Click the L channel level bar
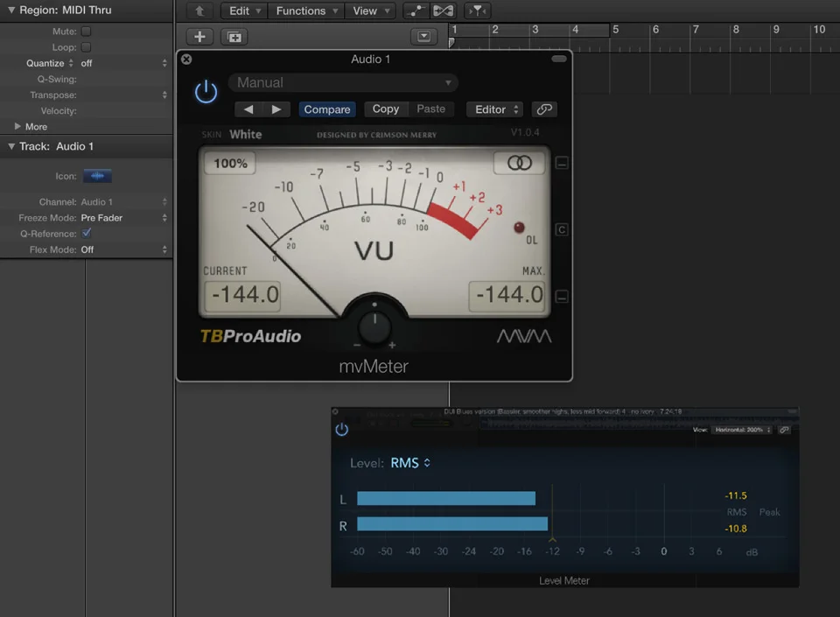Image resolution: width=840 pixels, height=617 pixels. click(446, 498)
